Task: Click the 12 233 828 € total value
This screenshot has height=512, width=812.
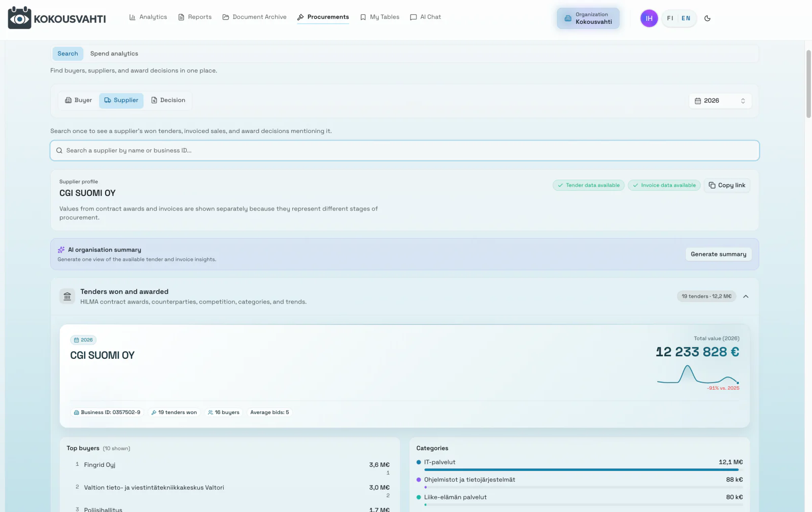Action: click(x=697, y=352)
